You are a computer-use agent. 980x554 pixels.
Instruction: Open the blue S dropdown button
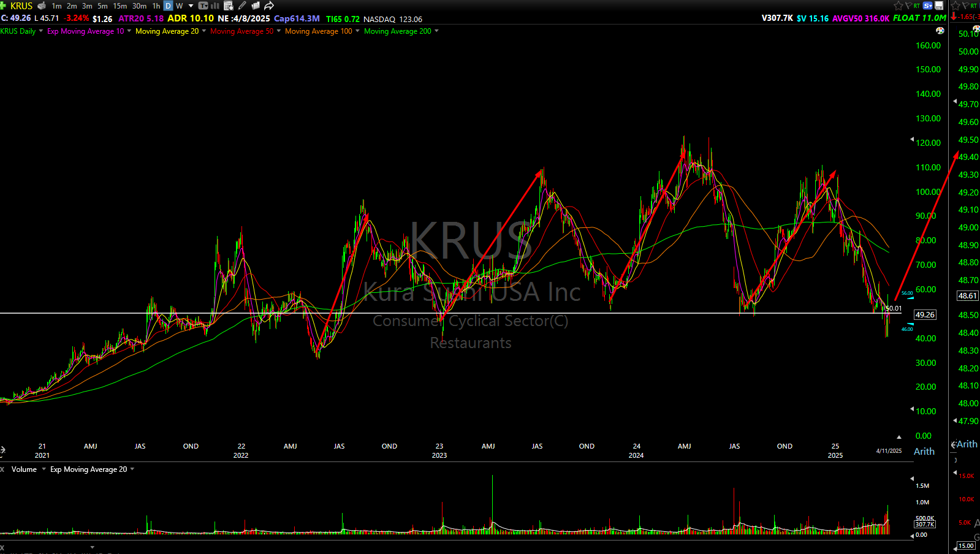click(928, 6)
